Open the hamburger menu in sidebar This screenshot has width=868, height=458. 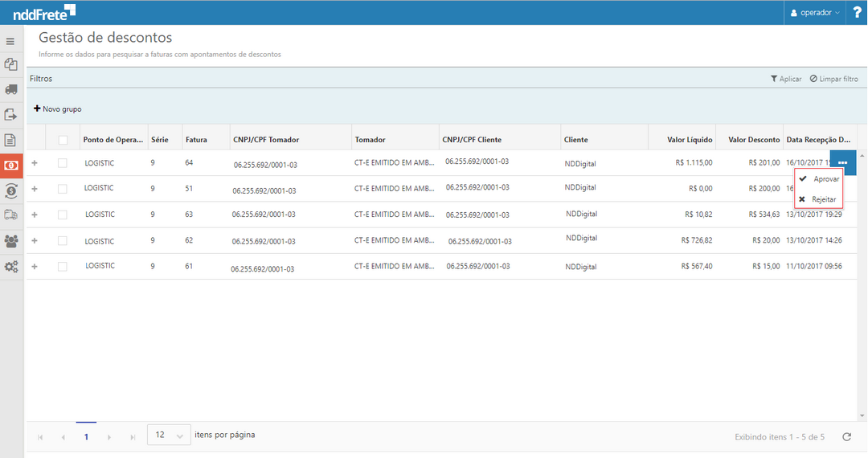(x=11, y=41)
